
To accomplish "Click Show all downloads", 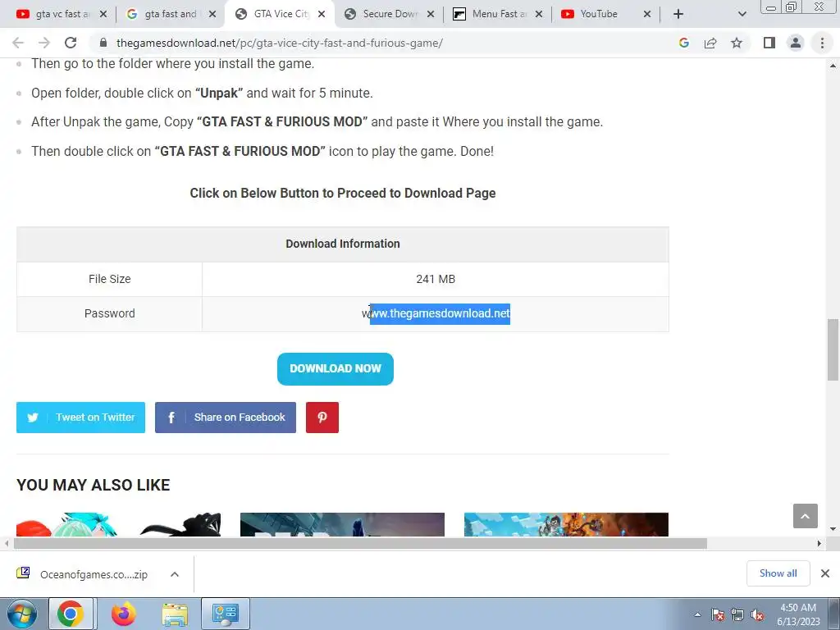I will pos(778,573).
